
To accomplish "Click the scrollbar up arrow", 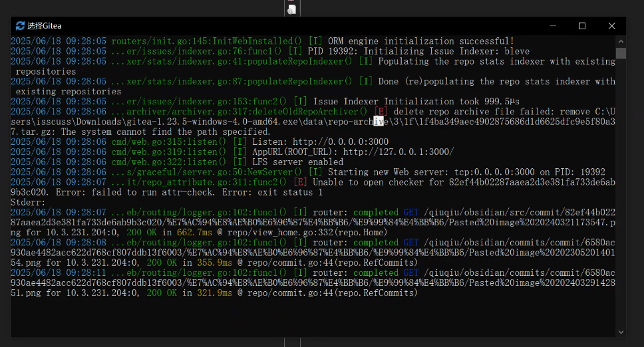I will click(x=621, y=41).
